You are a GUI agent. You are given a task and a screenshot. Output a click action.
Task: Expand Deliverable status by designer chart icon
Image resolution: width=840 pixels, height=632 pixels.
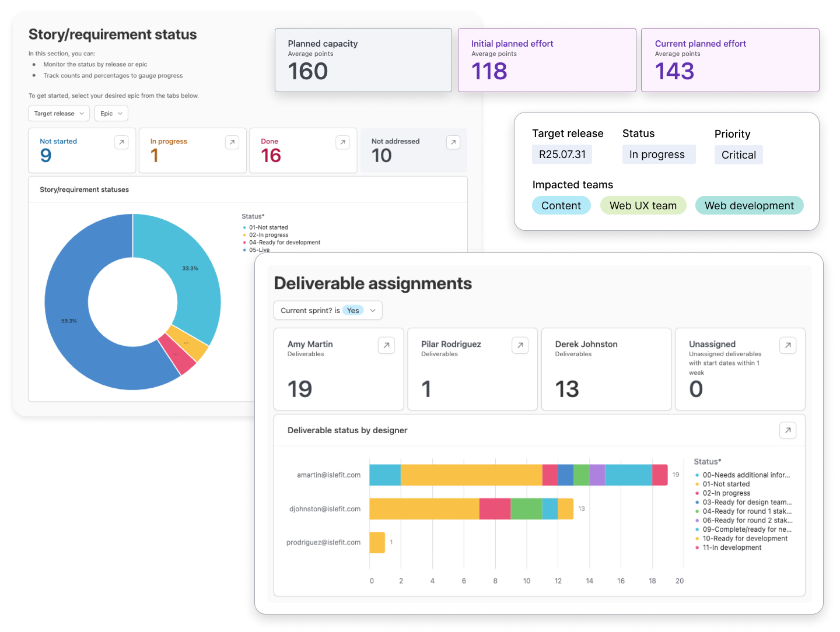click(788, 430)
